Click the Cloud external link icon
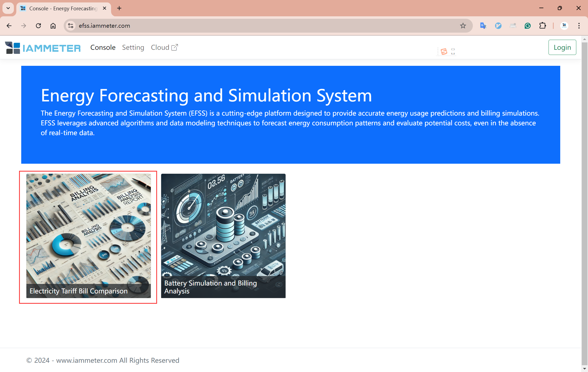The width and height of the screenshot is (588, 372). (x=174, y=48)
